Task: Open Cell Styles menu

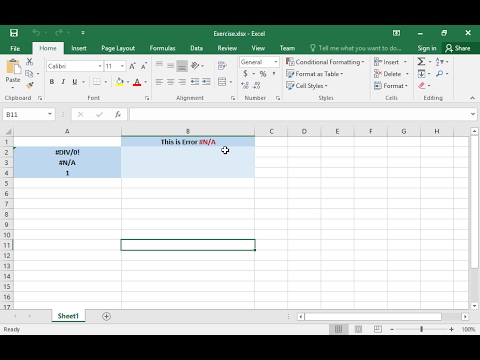Action: pyautogui.click(x=307, y=86)
